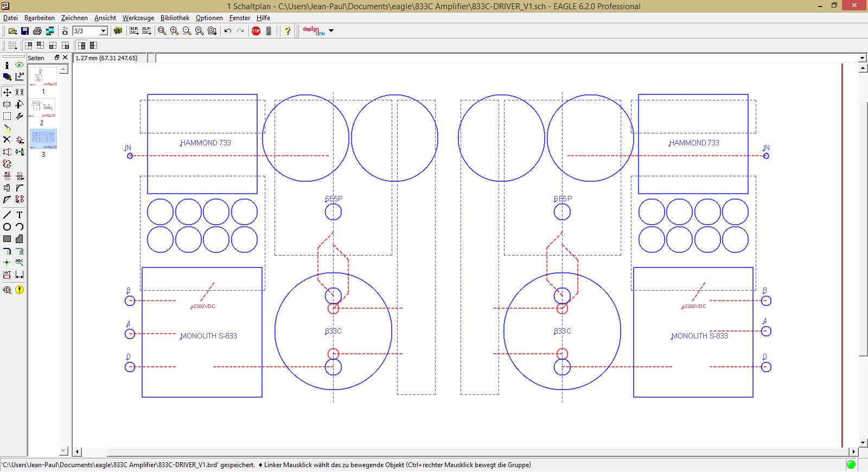Select the Circle tool
The height and width of the screenshot is (472, 868).
(7, 227)
